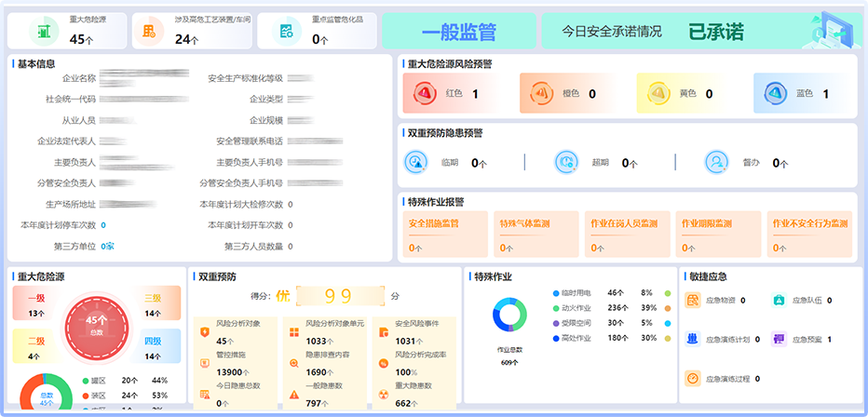Click the 应急预案 purple icon
This screenshot has height=417, width=868.
coord(779,339)
